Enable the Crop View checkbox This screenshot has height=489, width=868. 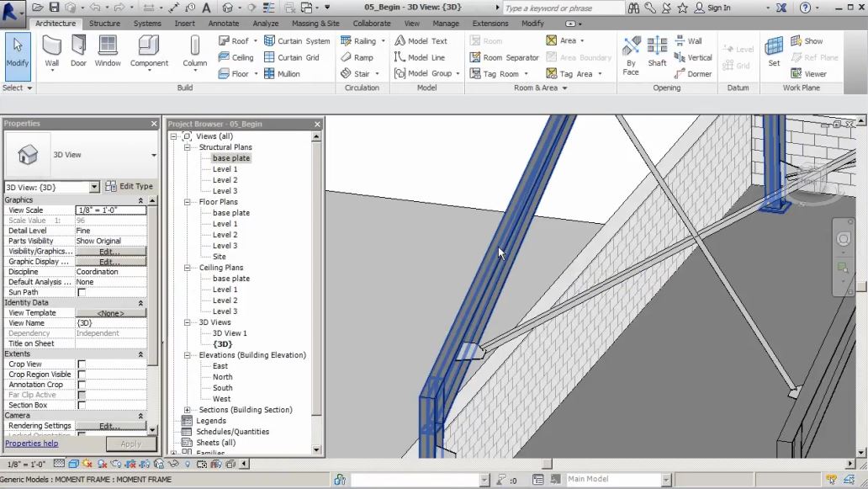pyautogui.click(x=82, y=364)
